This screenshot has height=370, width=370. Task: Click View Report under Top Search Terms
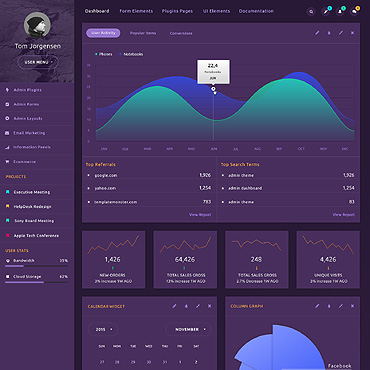coord(344,215)
